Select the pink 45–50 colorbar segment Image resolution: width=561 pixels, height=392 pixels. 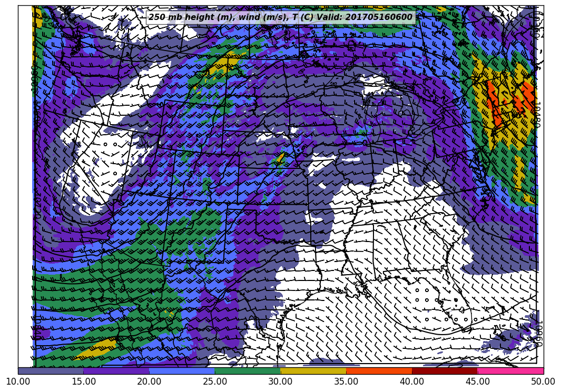[x=510, y=371]
